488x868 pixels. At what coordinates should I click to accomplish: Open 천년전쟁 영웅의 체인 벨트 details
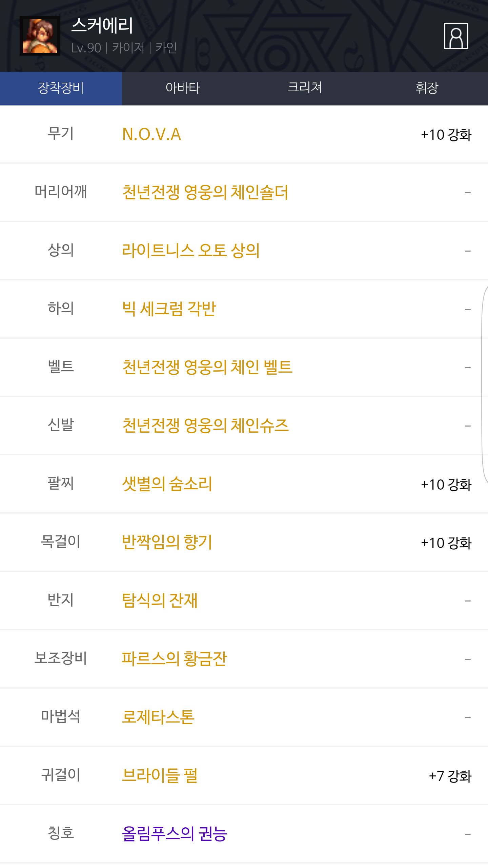click(207, 367)
